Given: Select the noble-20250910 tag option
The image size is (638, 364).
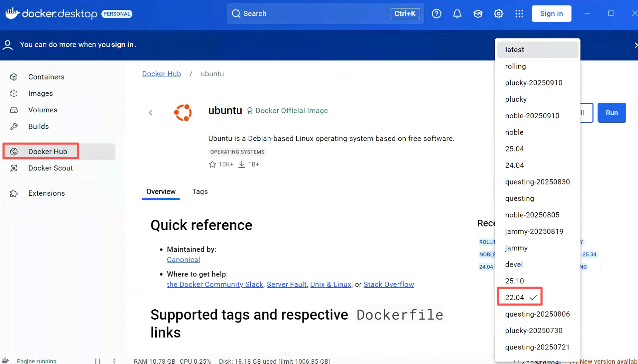Looking at the screenshot, I should pyautogui.click(x=537, y=116).
